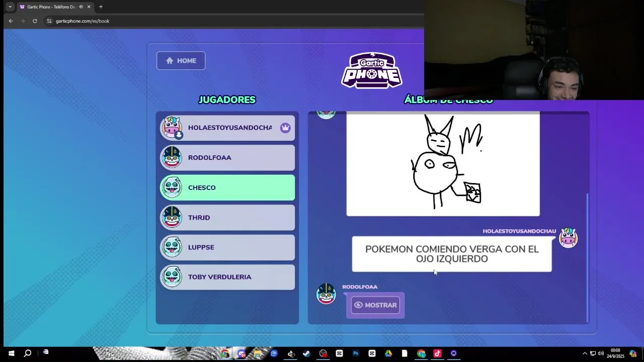Select player RODOLFOAA in the players list
The height and width of the screenshot is (362, 644).
pyautogui.click(x=227, y=157)
